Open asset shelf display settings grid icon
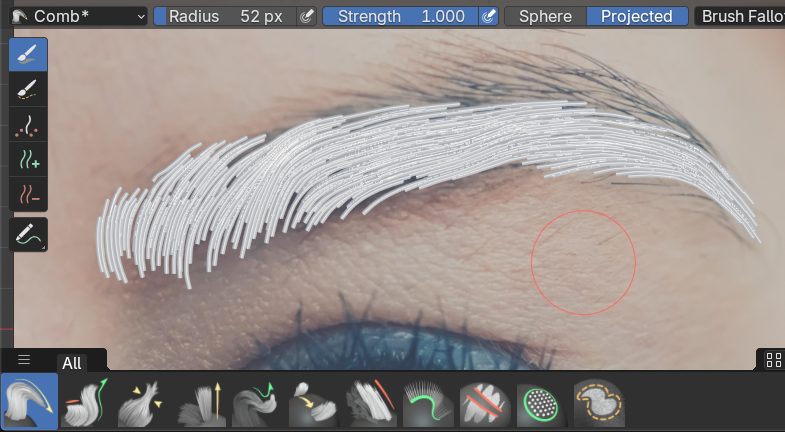Viewport: 785px width, 432px height. pyautogui.click(x=772, y=360)
